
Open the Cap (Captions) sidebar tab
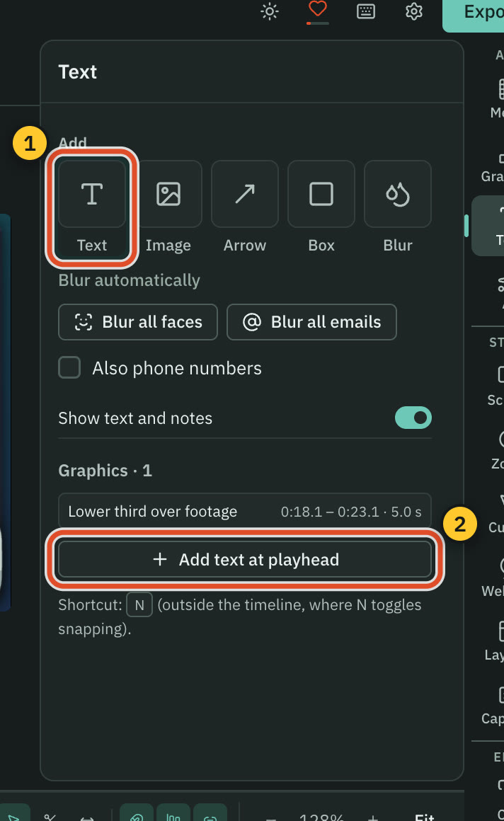coord(493,706)
